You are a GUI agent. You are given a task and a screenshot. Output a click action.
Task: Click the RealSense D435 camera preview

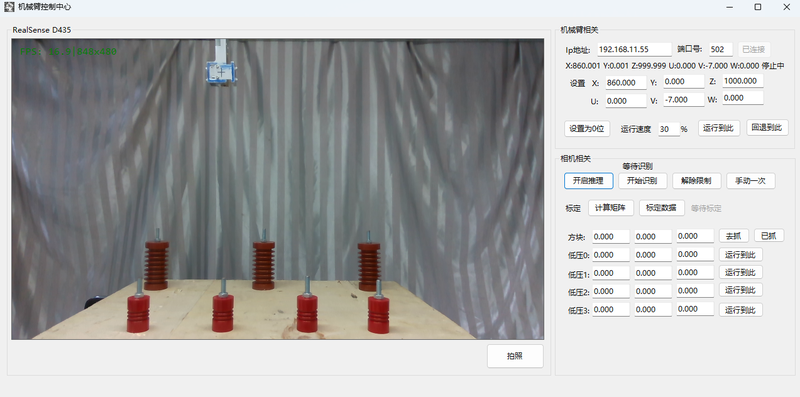point(278,189)
